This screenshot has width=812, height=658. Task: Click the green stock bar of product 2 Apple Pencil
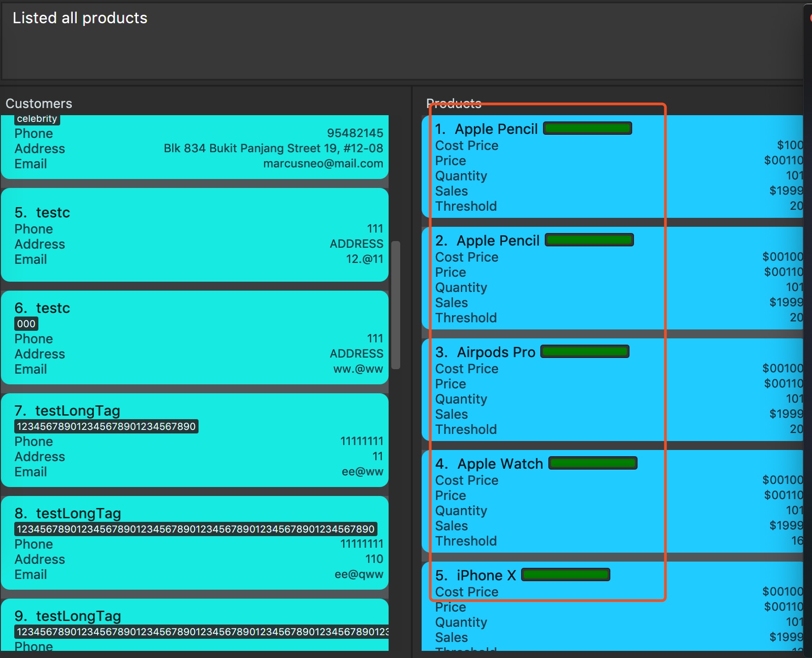(x=589, y=240)
